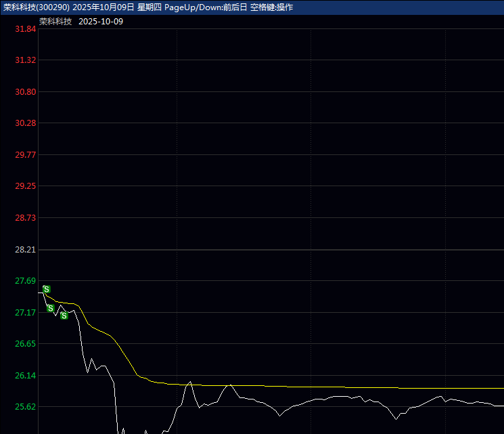Click the 31.32 price axis label
This screenshot has width=504, height=434.
(x=25, y=60)
